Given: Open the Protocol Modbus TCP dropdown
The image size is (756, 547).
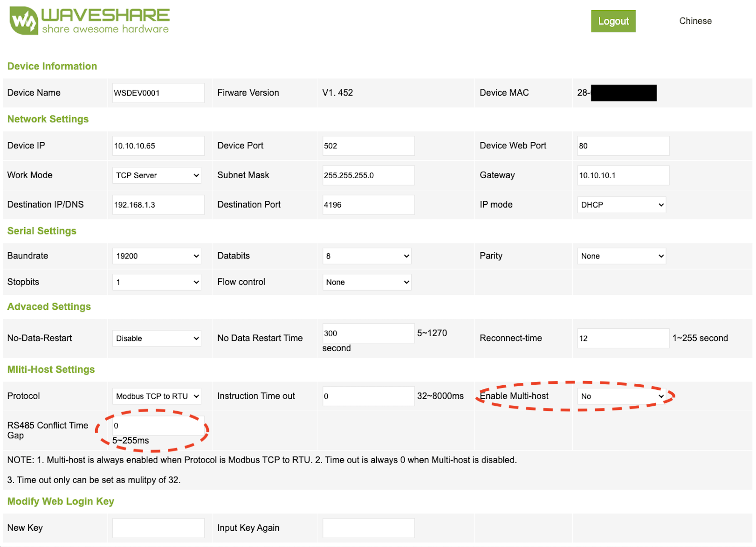Looking at the screenshot, I should (157, 396).
